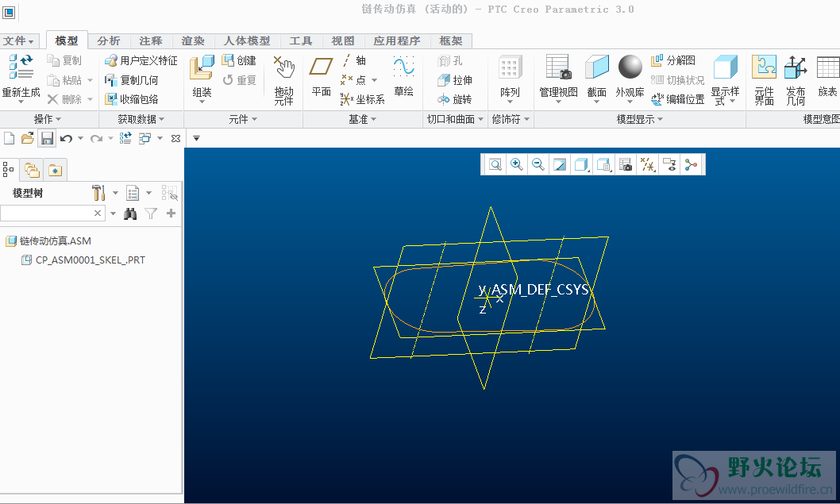840x504 pixels.
Task: Click the Revolve (旋转) tool
Action: (x=455, y=99)
